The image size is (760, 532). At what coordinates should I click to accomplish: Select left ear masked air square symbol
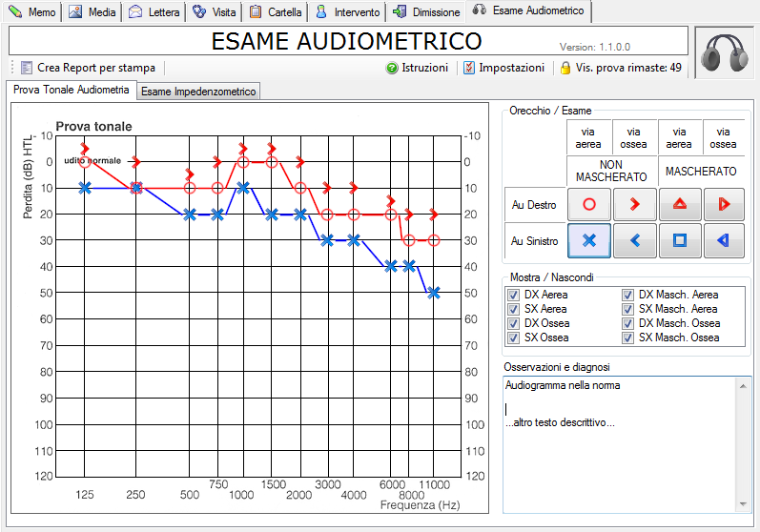pyautogui.click(x=680, y=241)
